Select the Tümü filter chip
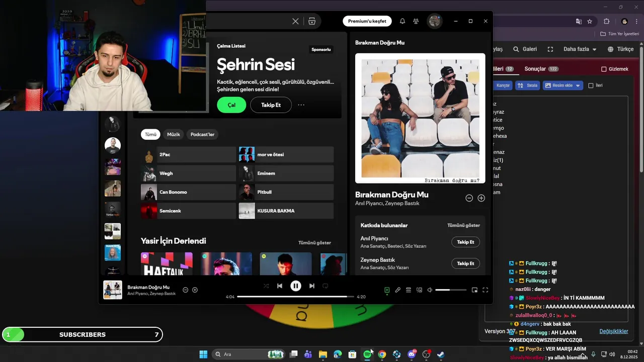This screenshot has width=644, height=362. [x=150, y=134]
